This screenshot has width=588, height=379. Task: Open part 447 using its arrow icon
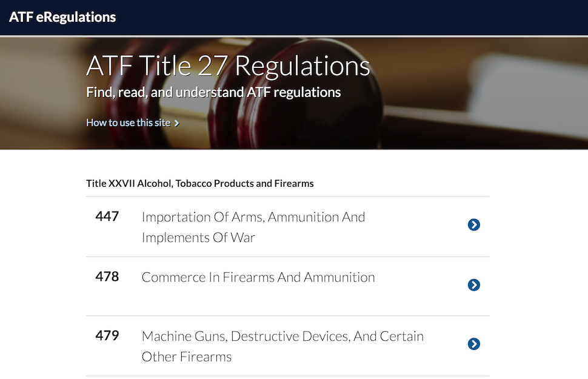pyautogui.click(x=474, y=225)
